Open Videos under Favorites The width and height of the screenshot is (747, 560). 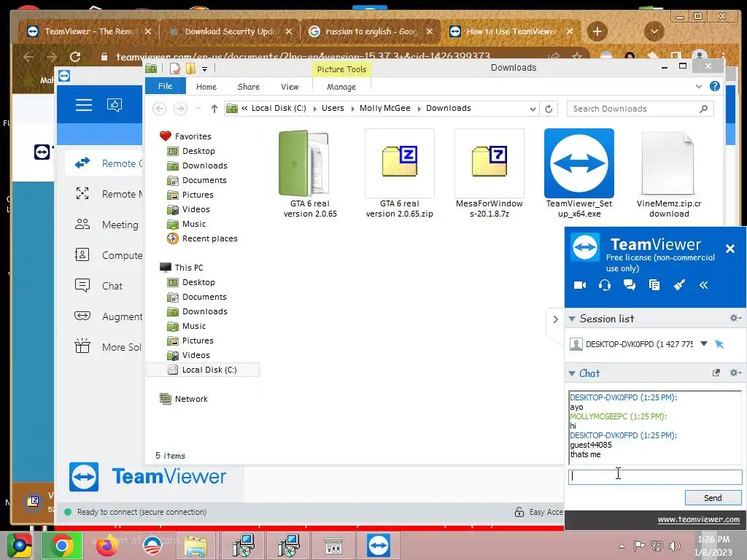(196, 209)
